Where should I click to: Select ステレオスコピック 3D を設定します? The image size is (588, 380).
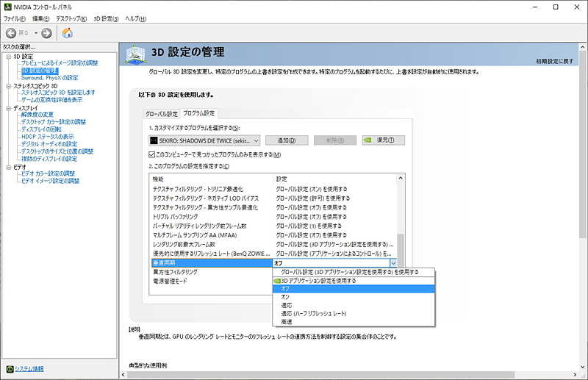click(58, 93)
